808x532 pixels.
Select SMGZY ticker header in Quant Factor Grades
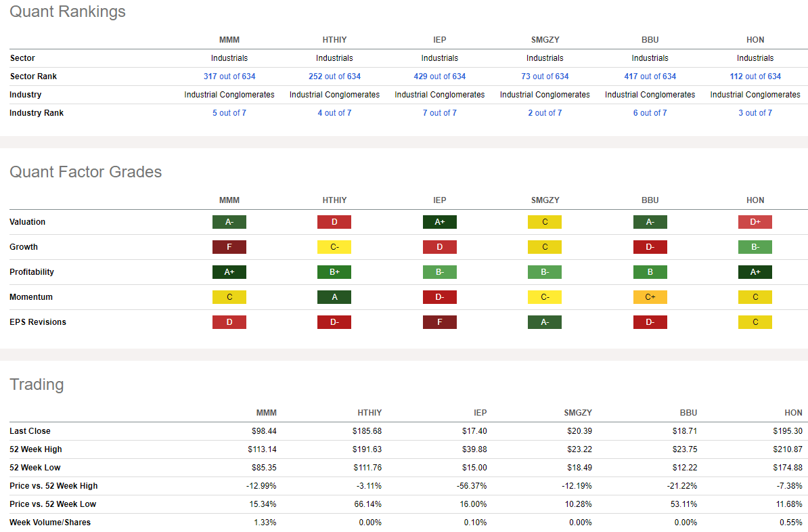tap(545, 200)
